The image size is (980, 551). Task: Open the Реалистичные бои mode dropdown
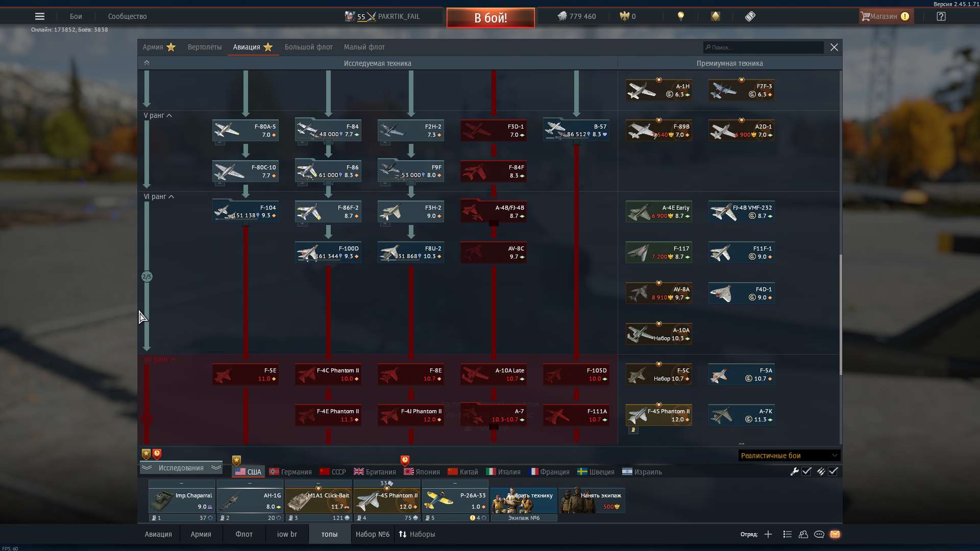tap(789, 456)
